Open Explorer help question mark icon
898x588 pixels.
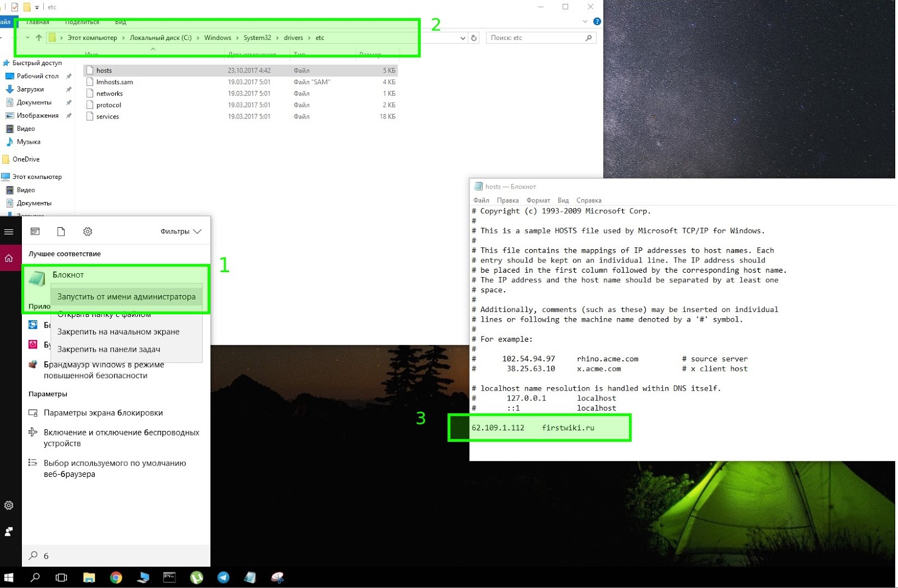[597, 21]
